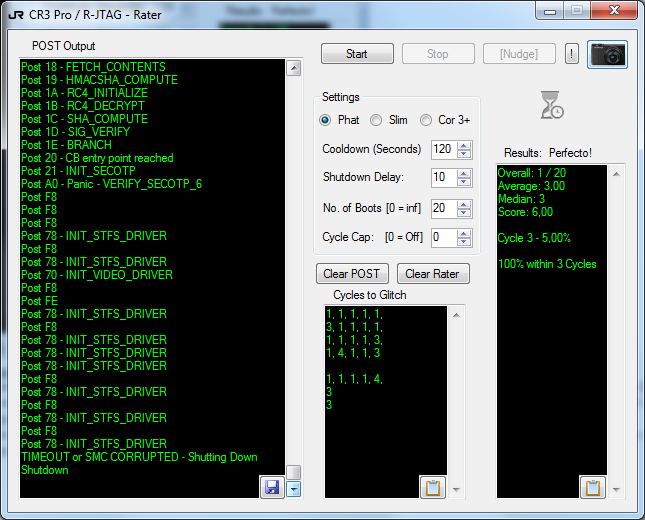Copy Results using the clipboard icon
Screen dimensions: 645x520
click(593, 487)
